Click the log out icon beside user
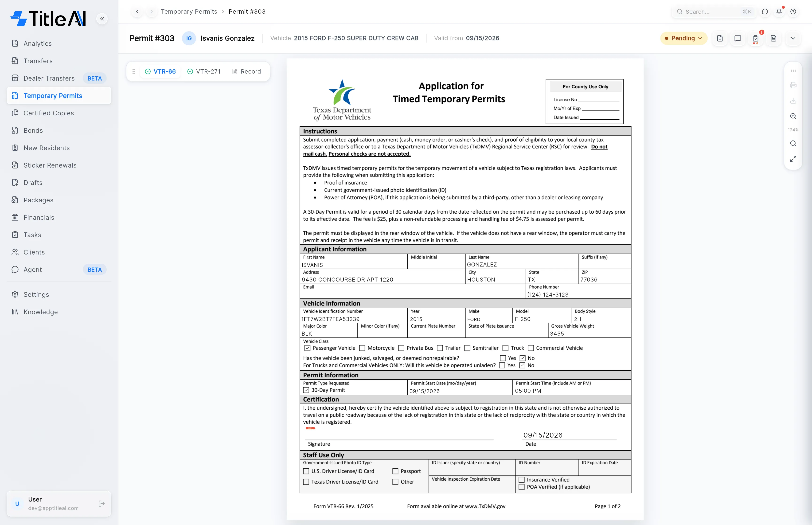The image size is (812, 525). (101, 504)
